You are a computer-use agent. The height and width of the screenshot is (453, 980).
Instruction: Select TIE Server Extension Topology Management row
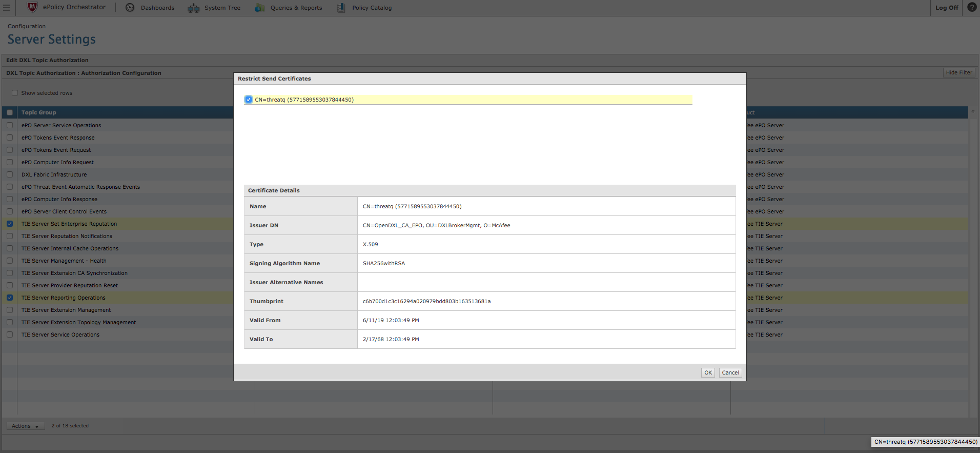(79, 322)
